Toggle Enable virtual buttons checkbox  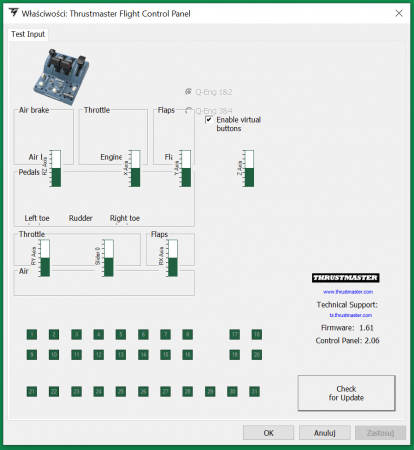coord(209,120)
